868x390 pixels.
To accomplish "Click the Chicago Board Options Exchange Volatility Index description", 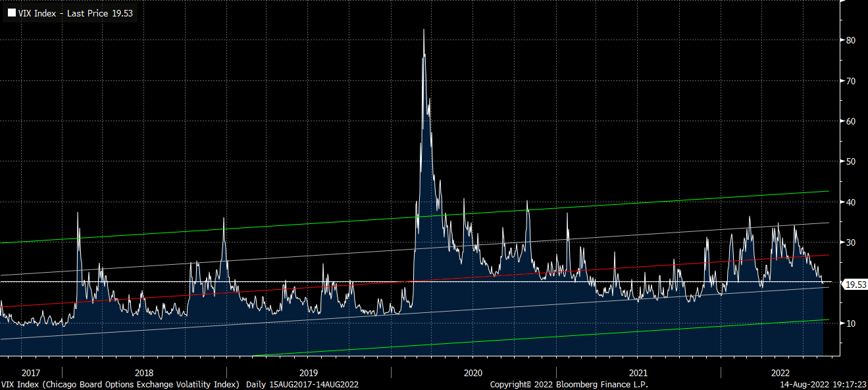I will pos(140,384).
